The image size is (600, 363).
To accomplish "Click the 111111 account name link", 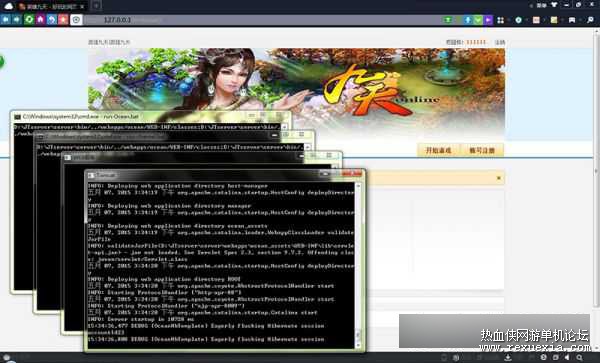I will point(476,42).
